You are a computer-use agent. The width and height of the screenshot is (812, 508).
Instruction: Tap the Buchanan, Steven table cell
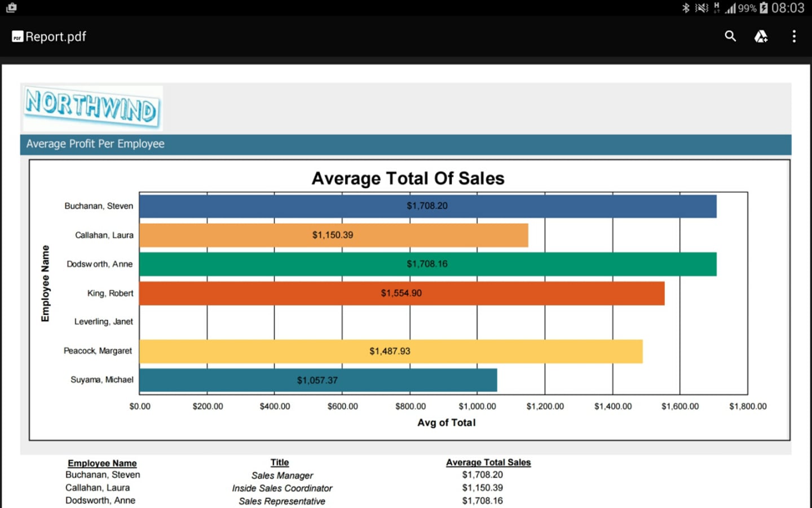coord(103,475)
